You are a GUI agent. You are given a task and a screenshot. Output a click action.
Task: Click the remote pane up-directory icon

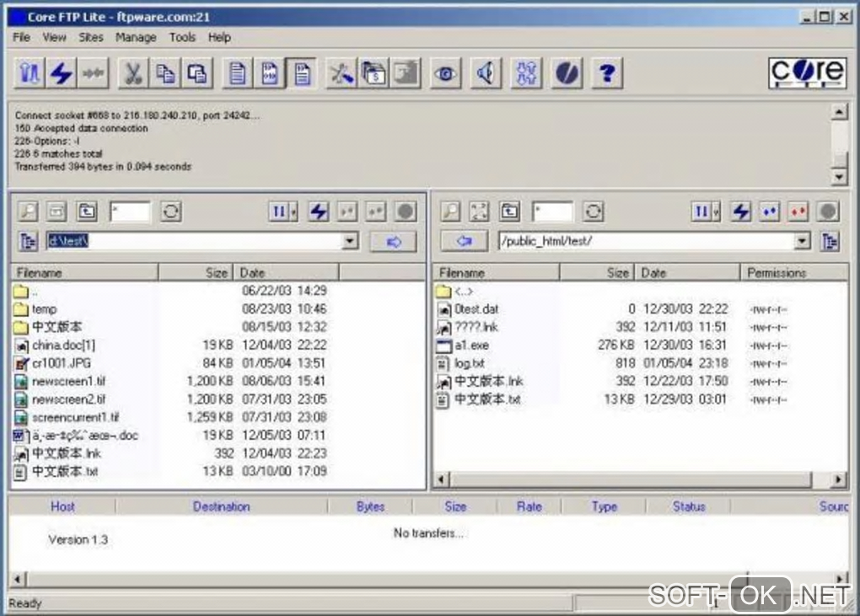[x=509, y=211]
